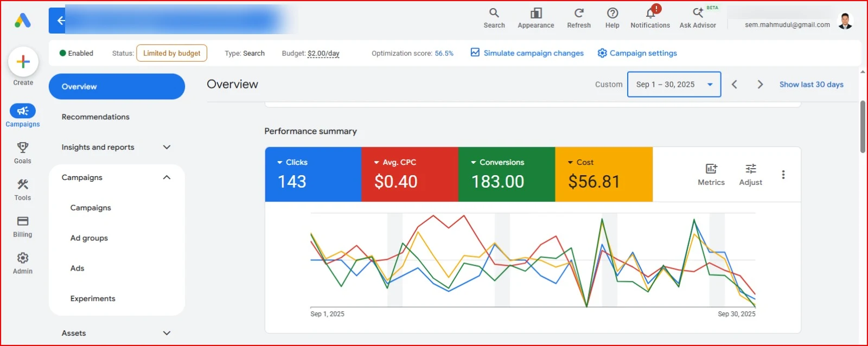Launch Ask Advisor beta

[698, 18]
